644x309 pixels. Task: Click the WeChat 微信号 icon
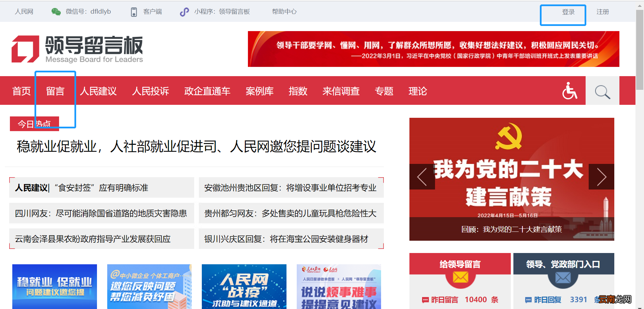(x=56, y=11)
